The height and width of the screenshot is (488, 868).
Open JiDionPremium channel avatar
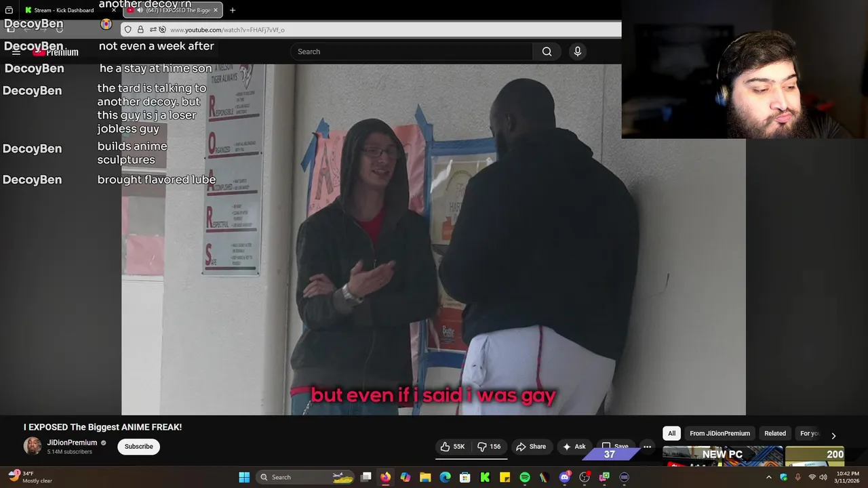click(x=32, y=446)
